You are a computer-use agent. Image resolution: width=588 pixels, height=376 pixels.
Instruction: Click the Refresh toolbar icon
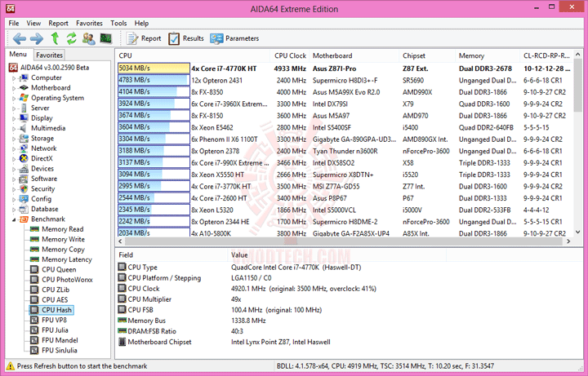pos(71,38)
